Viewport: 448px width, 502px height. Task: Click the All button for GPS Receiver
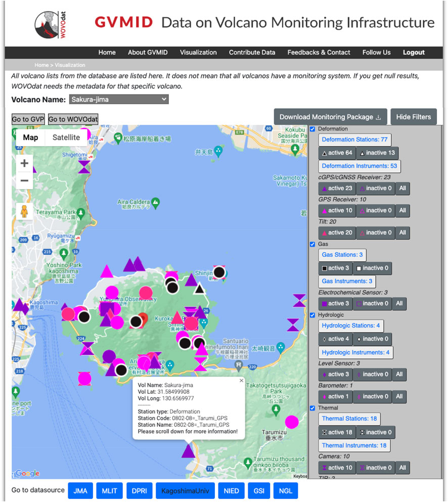[x=402, y=211]
